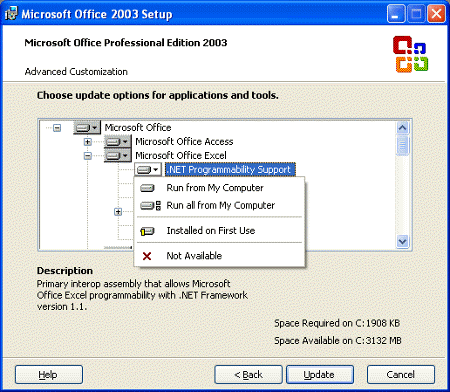Click the .NET Programmability Support drive dropdown
The image size is (450, 392).
[x=148, y=170]
